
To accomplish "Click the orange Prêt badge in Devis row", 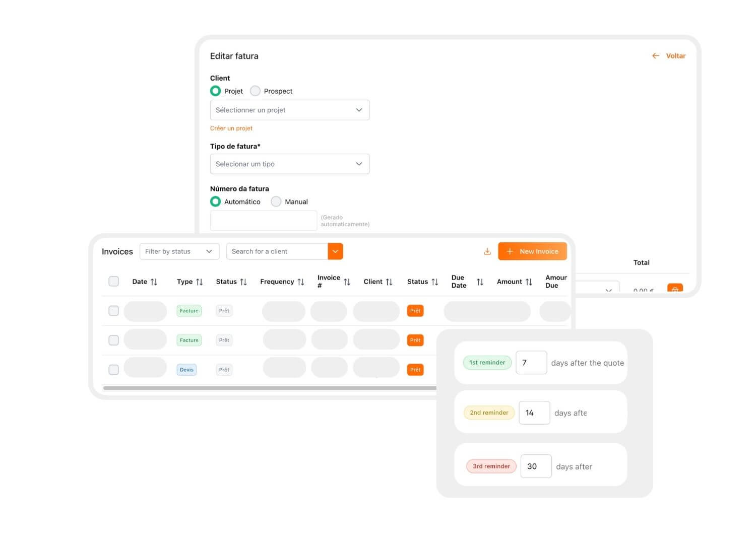I will (415, 370).
